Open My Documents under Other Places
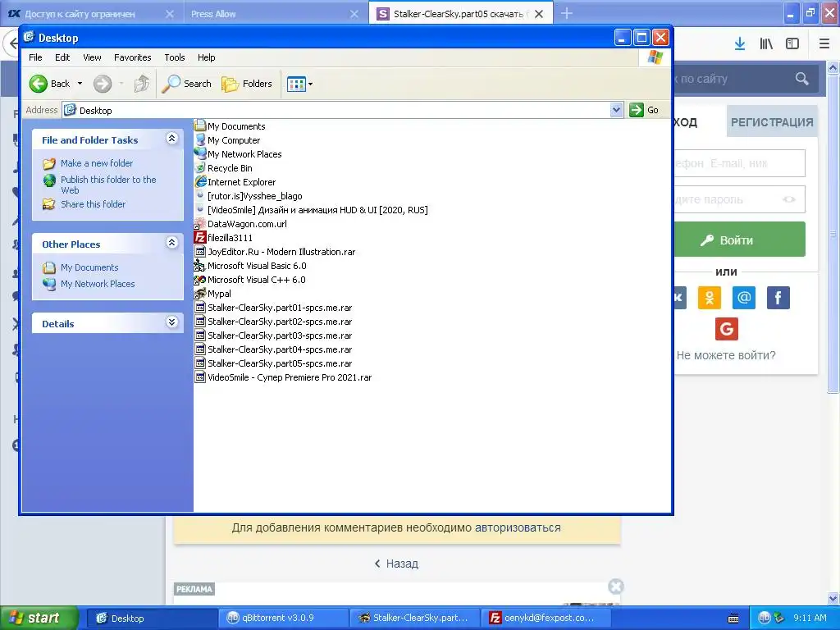This screenshot has height=630, width=840. coord(89,267)
